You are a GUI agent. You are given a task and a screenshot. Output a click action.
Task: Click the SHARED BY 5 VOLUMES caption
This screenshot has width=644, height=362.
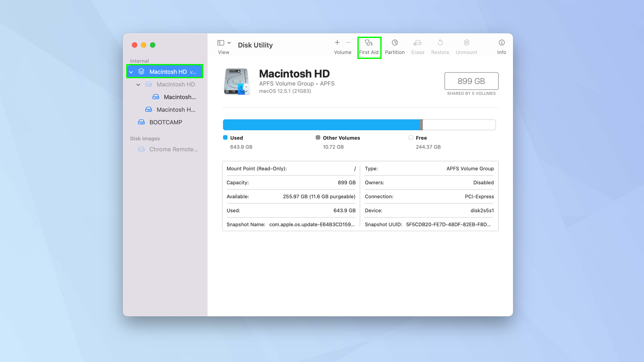point(471,93)
